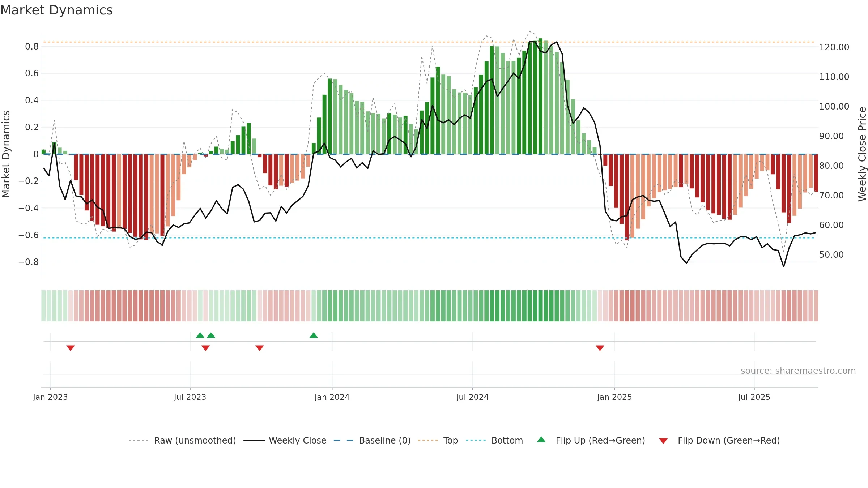Click the 0.4 dynamics axis label
Image resolution: width=868 pixels, height=488 pixels.
click(x=32, y=100)
